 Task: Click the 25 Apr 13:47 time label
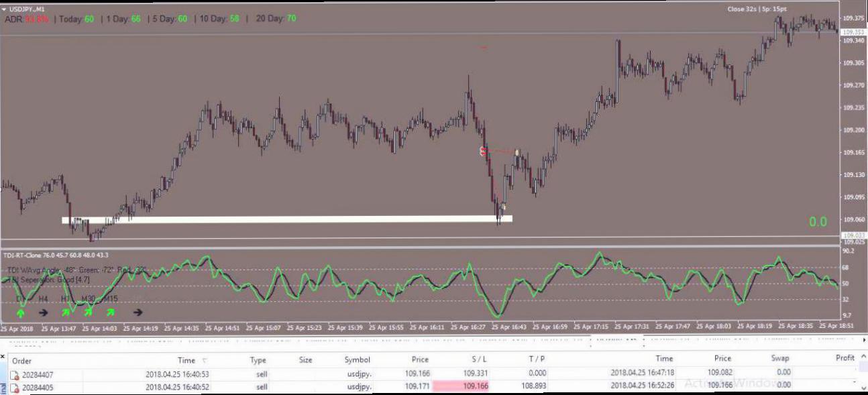(x=59, y=329)
